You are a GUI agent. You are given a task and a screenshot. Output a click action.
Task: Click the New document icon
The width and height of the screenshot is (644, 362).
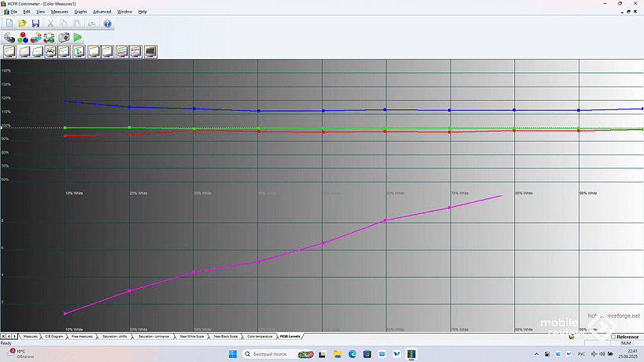[9, 24]
